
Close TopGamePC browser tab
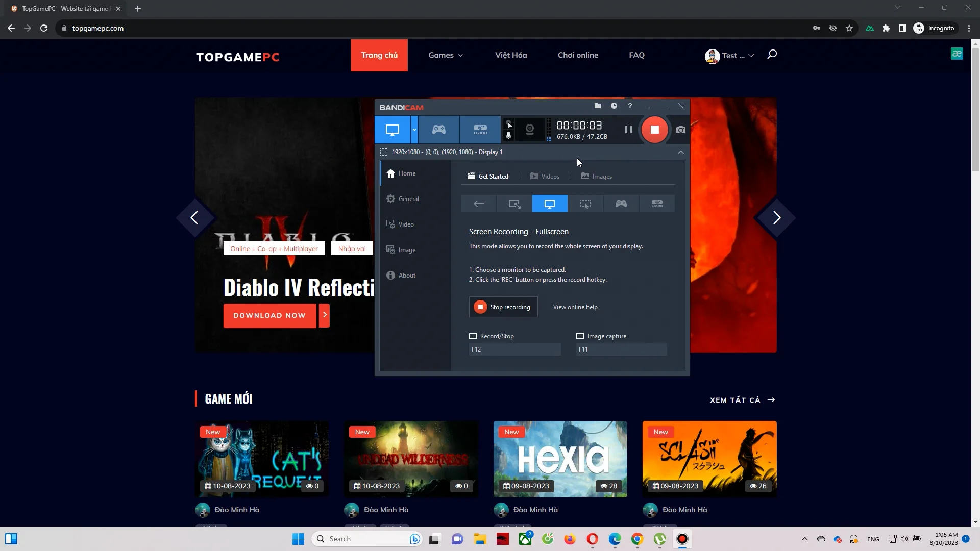coord(118,9)
